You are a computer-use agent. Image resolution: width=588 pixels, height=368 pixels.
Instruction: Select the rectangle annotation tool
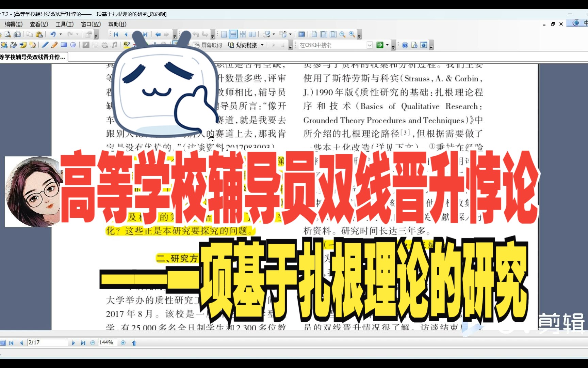[x=64, y=45]
